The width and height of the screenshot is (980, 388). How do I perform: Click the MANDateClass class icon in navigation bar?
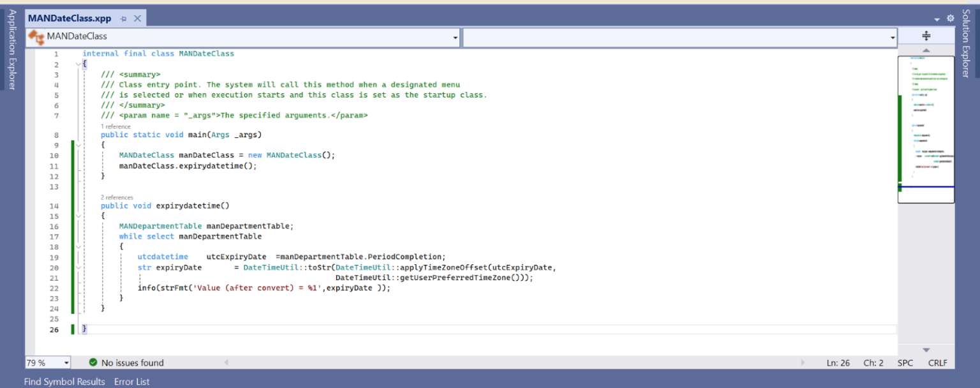36,37
